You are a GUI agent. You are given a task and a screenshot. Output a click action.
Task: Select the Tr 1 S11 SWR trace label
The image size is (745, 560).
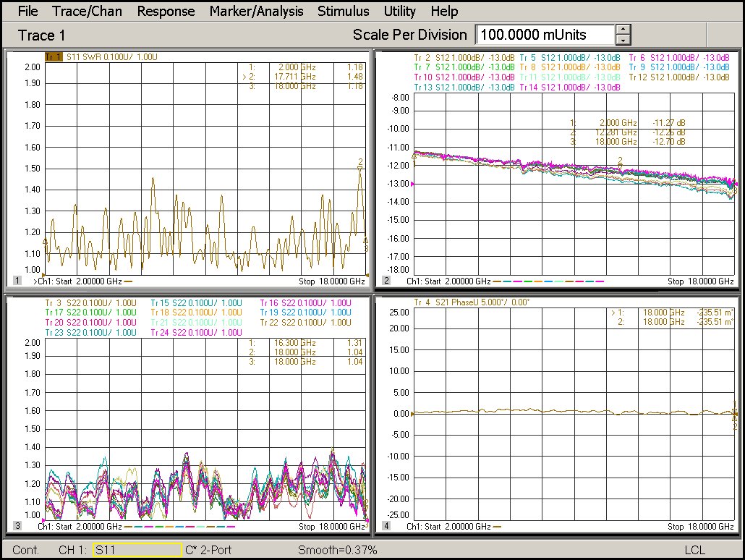click(101, 57)
